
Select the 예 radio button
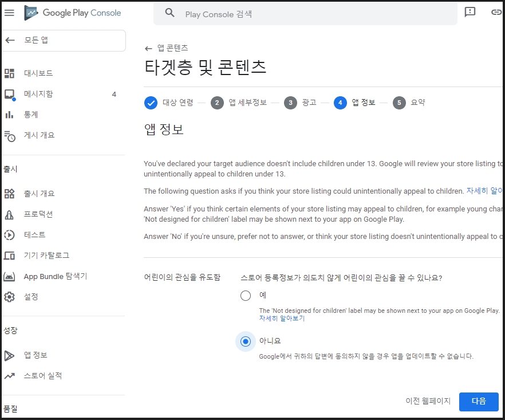[x=246, y=296]
